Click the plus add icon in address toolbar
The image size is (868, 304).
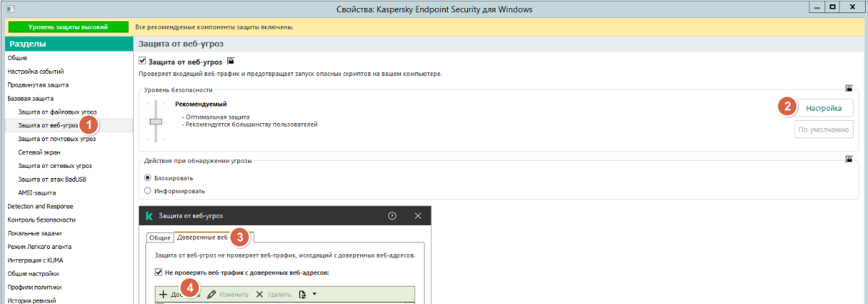(163, 295)
